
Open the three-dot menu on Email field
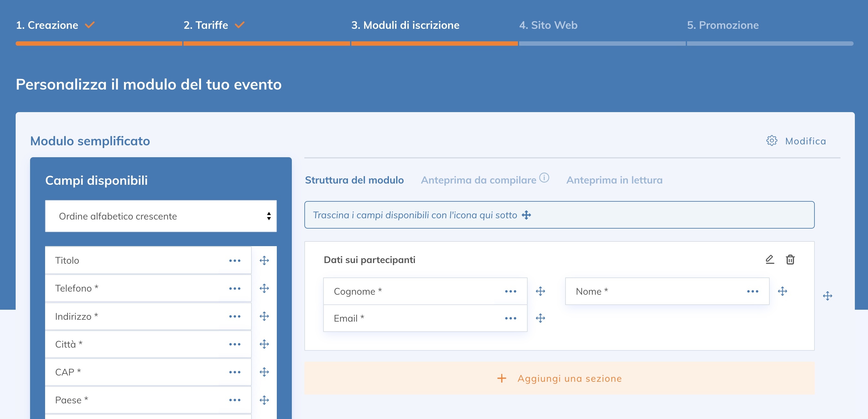click(x=510, y=318)
